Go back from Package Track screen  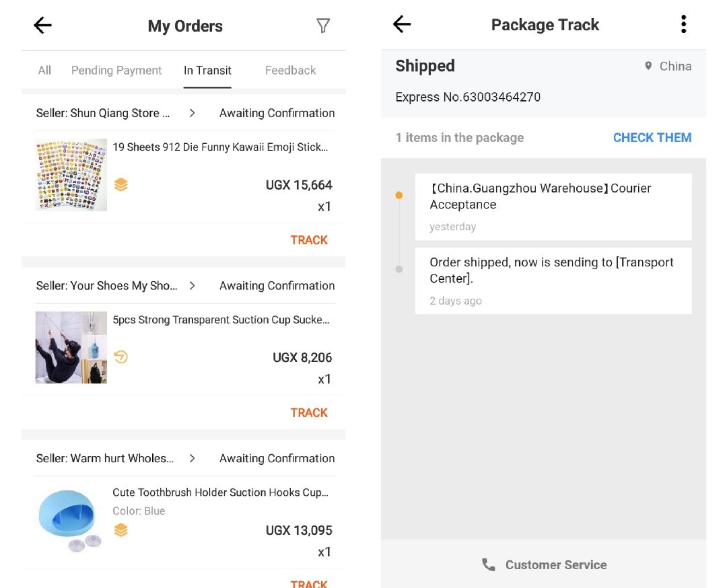click(402, 25)
